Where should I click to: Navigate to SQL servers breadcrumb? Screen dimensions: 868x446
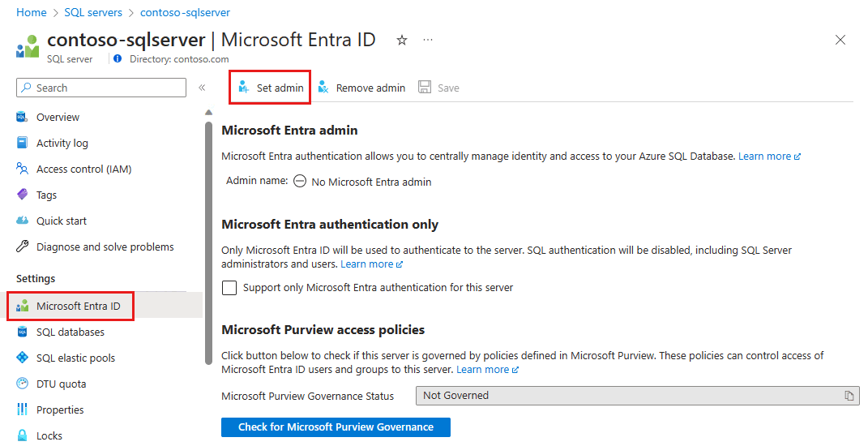point(92,12)
